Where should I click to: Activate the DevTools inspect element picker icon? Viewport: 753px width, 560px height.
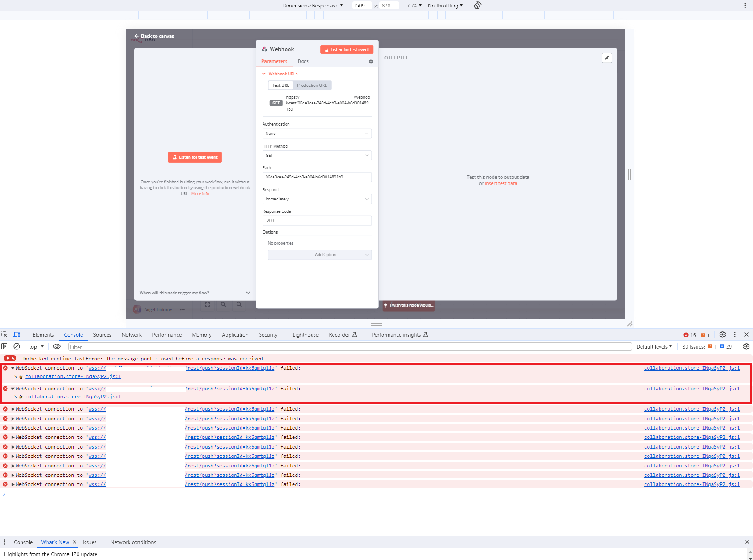point(5,335)
